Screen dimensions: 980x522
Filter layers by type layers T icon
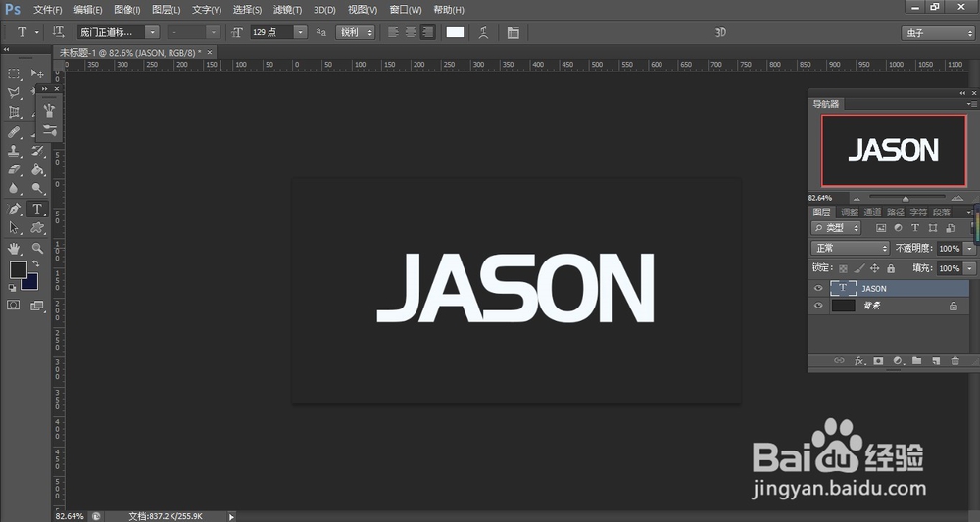pyautogui.click(x=915, y=228)
